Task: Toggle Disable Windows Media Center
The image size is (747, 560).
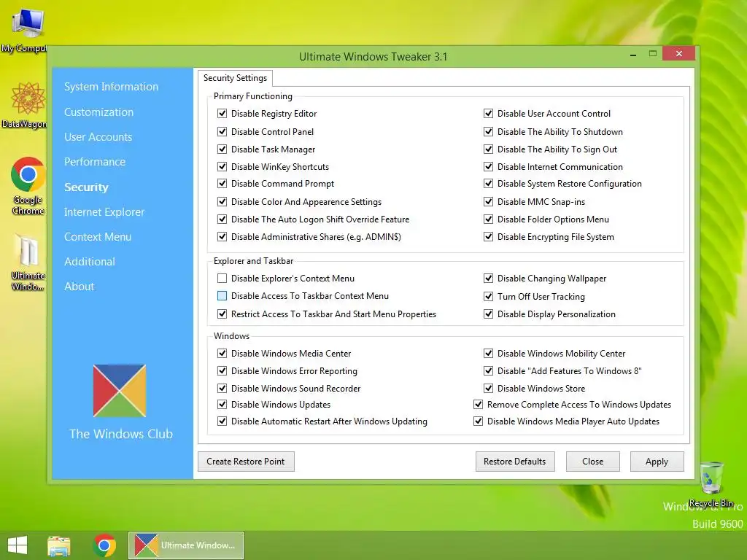Action: click(x=222, y=354)
